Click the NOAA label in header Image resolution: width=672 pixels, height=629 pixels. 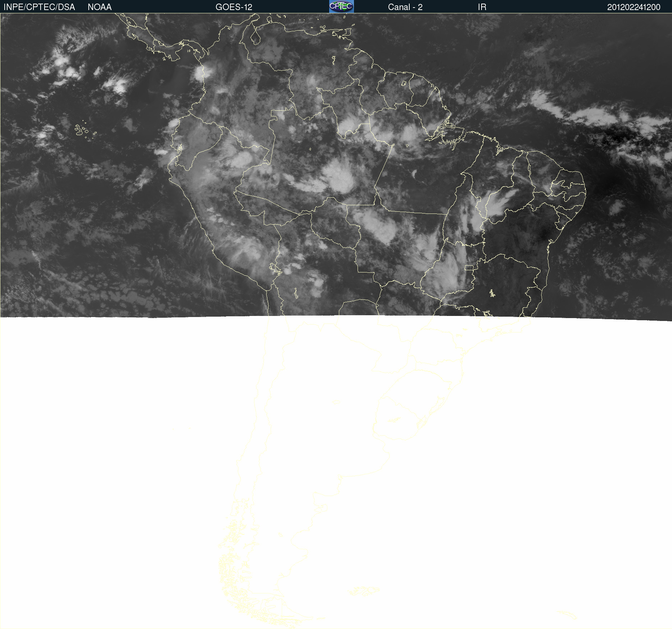pyautogui.click(x=100, y=7)
